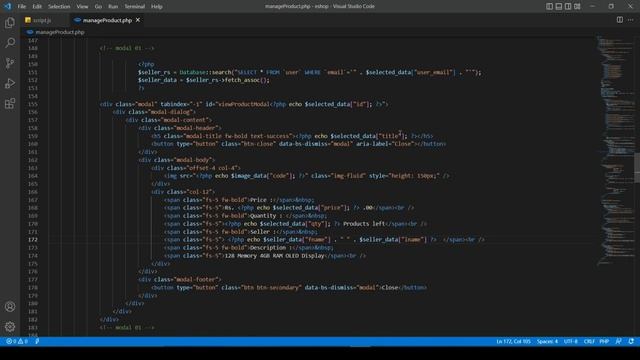Click manageProduct.php in the breadcrumb
This screenshot has width=640, height=360.
point(60,32)
